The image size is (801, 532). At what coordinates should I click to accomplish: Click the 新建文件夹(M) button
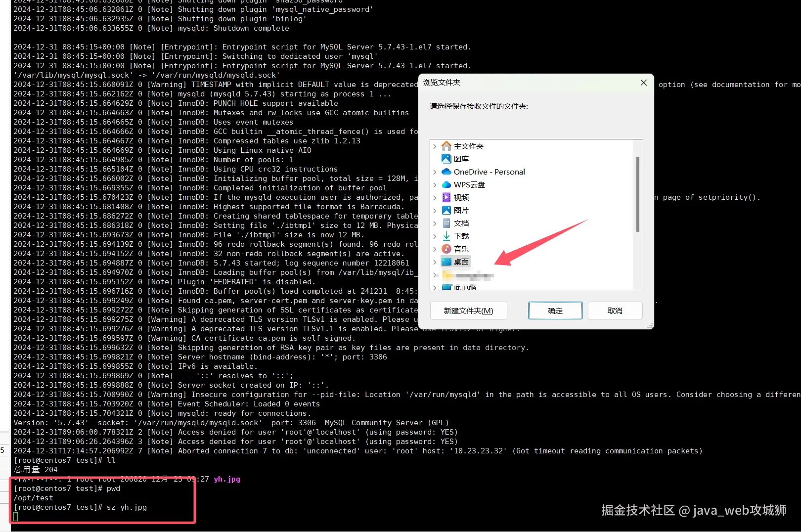[468, 310]
